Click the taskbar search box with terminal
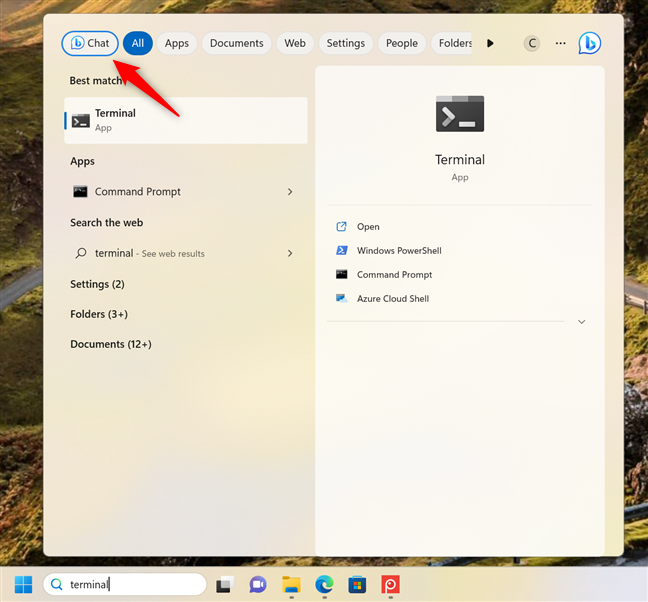This screenshot has width=648, height=602. [x=124, y=584]
